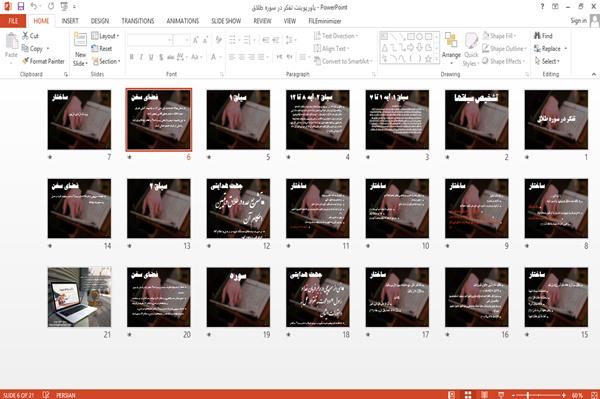This screenshot has width=600, height=399.
Task: Open the font size combo box
Action: (181, 40)
